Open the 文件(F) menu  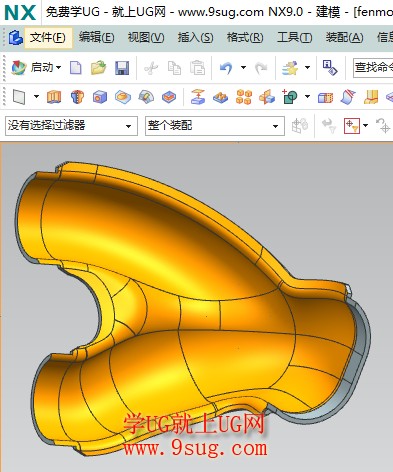[x=48, y=37]
